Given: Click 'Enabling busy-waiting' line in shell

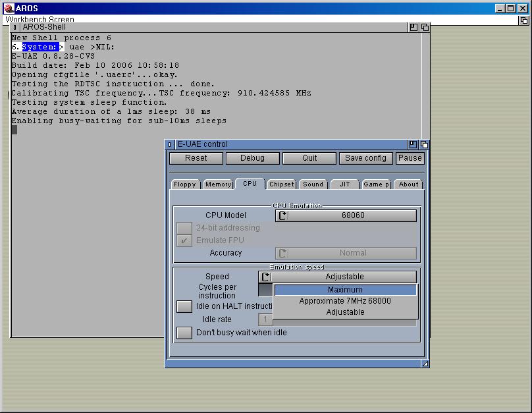Looking at the screenshot, I should pyautogui.click(x=119, y=121).
